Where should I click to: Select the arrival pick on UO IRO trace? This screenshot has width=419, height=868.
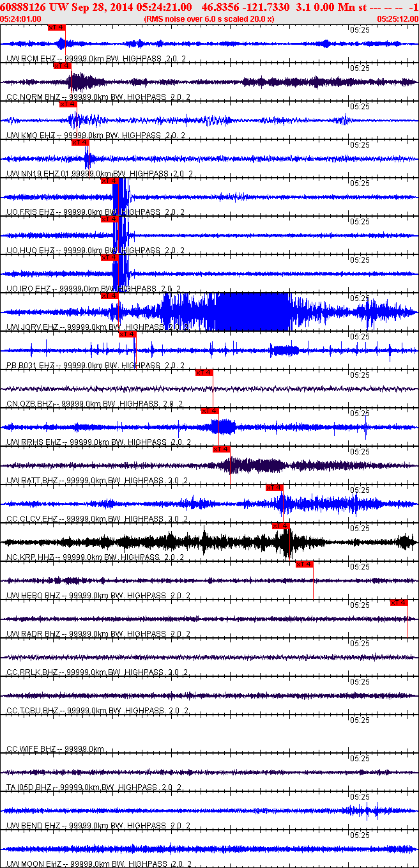click(x=110, y=258)
